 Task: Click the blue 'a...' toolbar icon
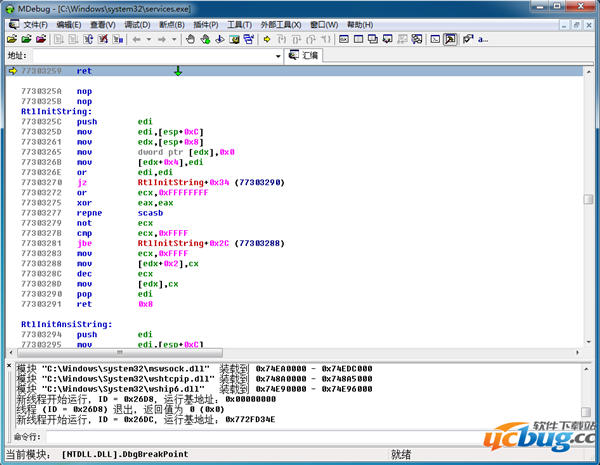[x=483, y=39]
